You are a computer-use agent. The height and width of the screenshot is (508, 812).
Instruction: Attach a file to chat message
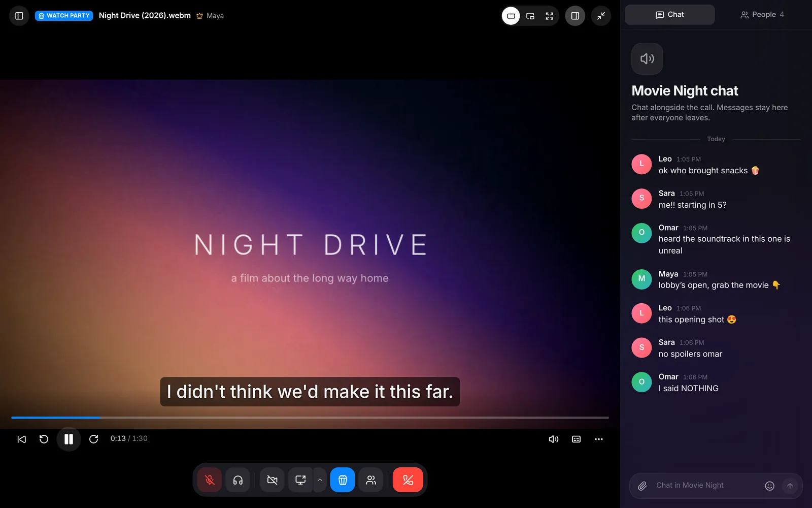[642, 486]
